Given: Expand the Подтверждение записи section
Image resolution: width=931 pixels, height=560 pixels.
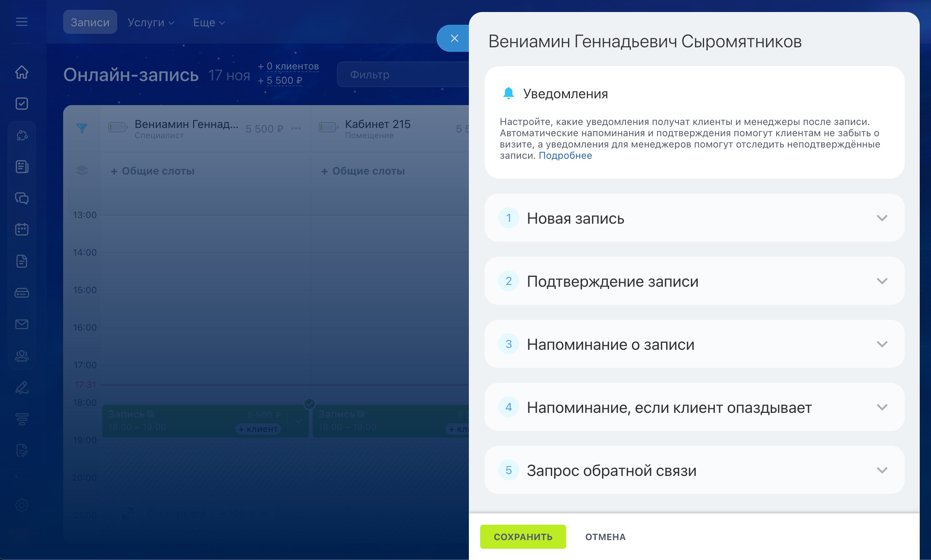Looking at the screenshot, I should 881,281.
